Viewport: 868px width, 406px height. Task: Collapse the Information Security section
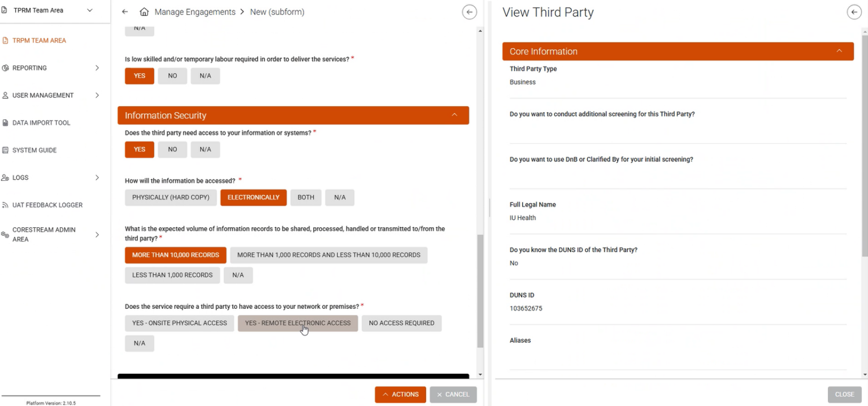pos(455,115)
